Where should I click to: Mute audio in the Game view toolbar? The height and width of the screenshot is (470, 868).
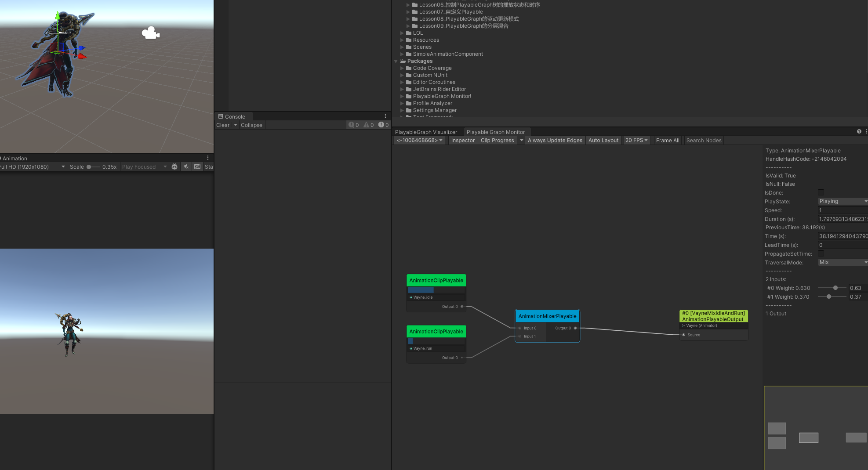click(186, 167)
